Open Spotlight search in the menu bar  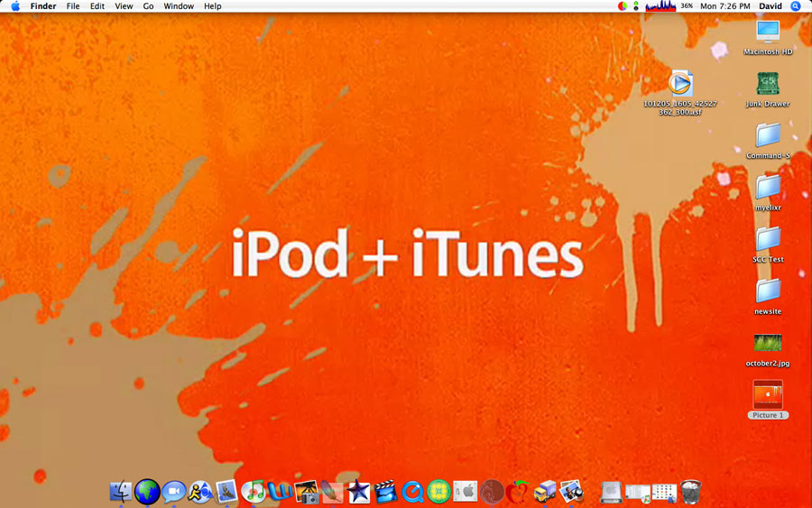(x=796, y=6)
